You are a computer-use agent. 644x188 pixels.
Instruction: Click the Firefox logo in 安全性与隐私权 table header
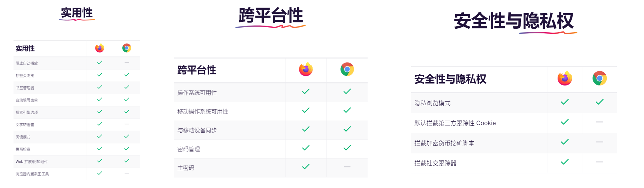pyautogui.click(x=565, y=78)
